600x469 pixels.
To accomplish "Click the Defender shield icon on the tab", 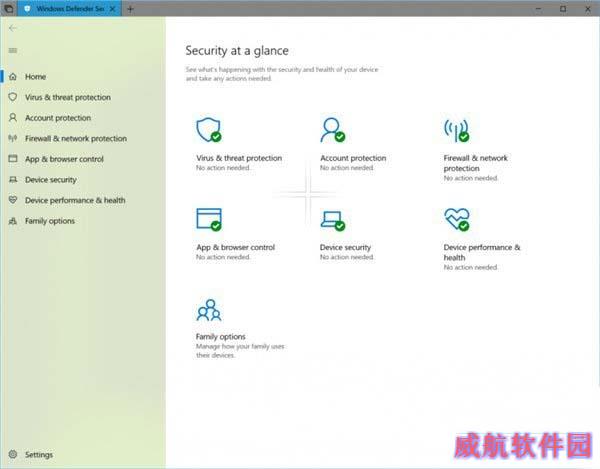I will coord(27,8).
